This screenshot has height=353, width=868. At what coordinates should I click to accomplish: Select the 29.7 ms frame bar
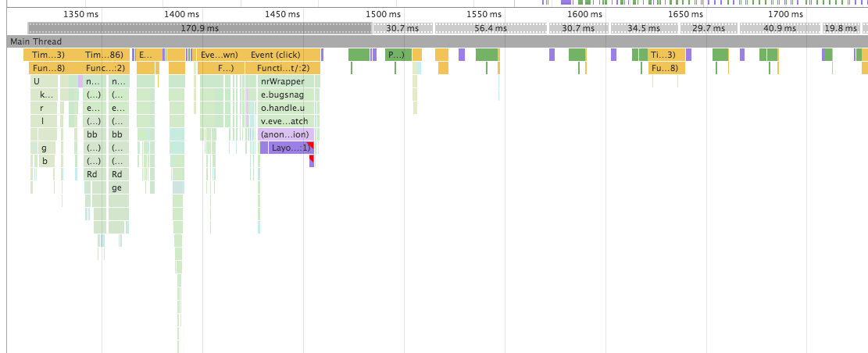click(x=709, y=28)
